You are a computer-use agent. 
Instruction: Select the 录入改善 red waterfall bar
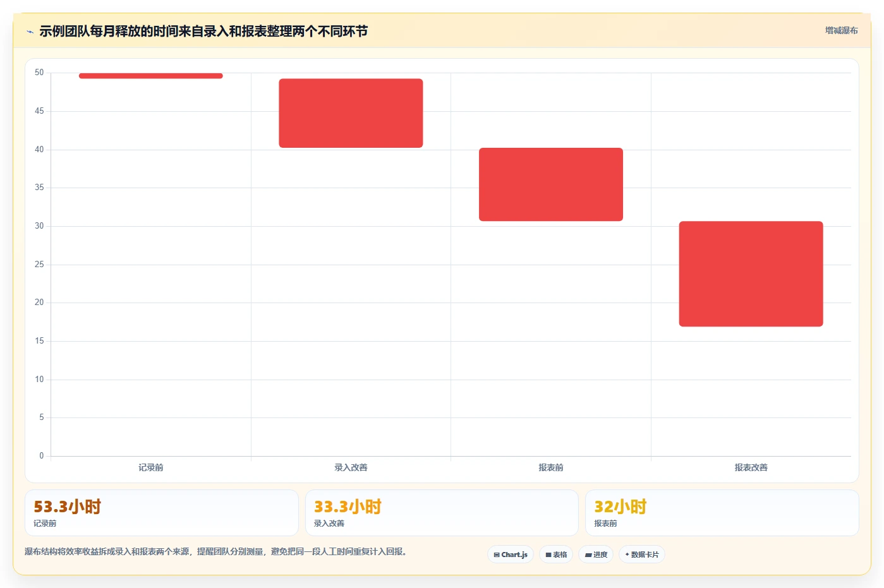pyautogui.click(x=351, y=113)
